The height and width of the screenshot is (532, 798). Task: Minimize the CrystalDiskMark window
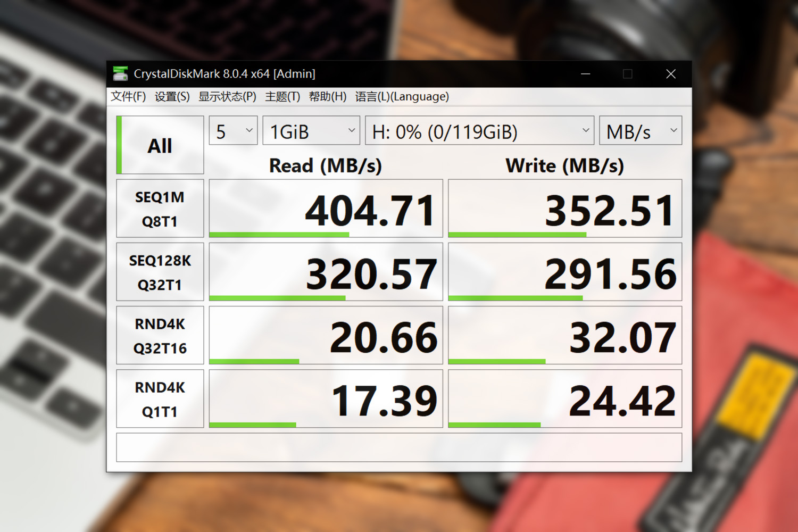(x=586, y=74)
